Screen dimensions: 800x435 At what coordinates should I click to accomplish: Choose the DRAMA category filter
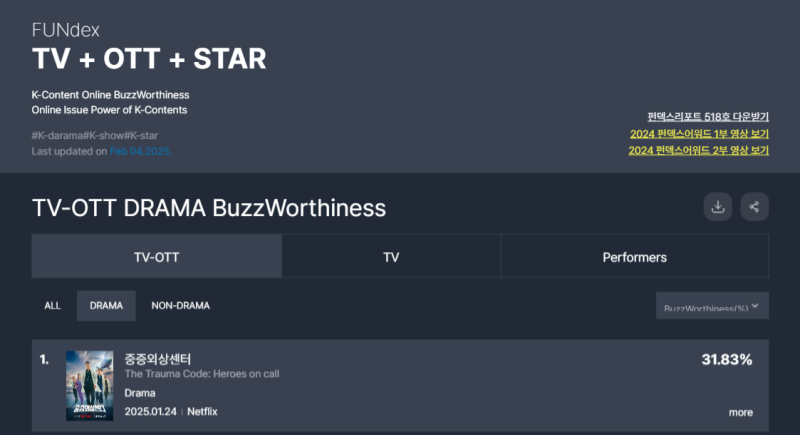[x=106, y=306]
